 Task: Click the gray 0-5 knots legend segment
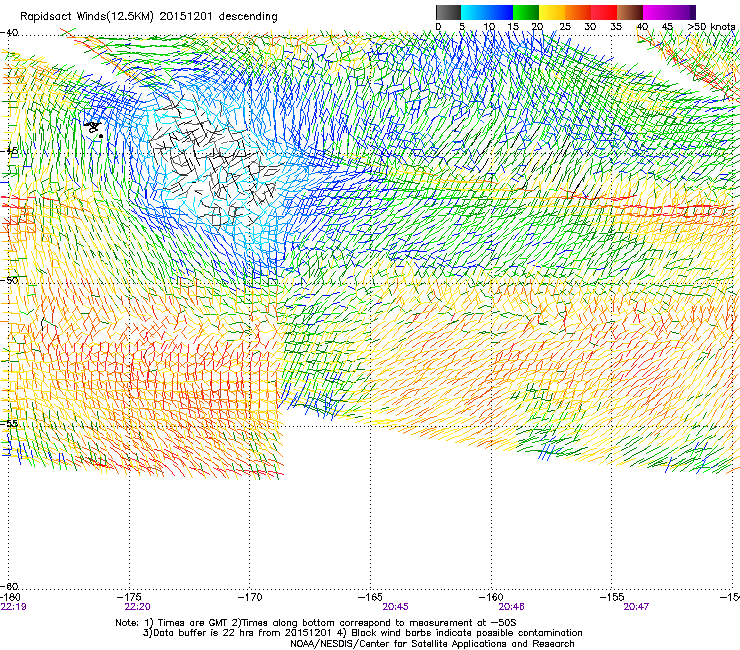tap(448, 12)
